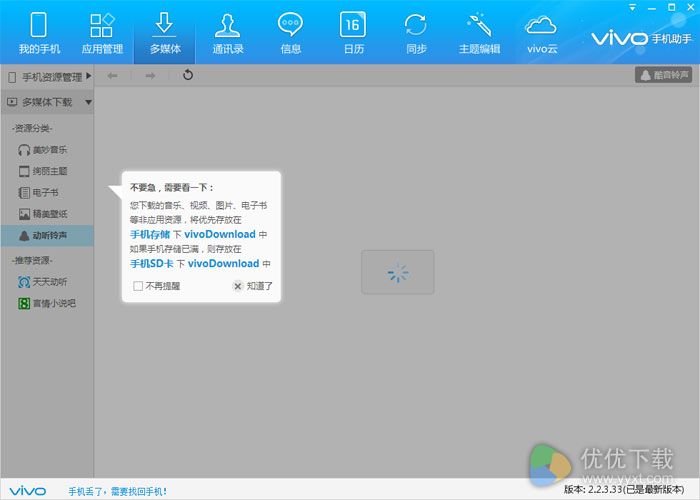This screenshot has height=500, width=700.
Task: Open 言情小说吧 recommended resource
Action: (47, 303)
